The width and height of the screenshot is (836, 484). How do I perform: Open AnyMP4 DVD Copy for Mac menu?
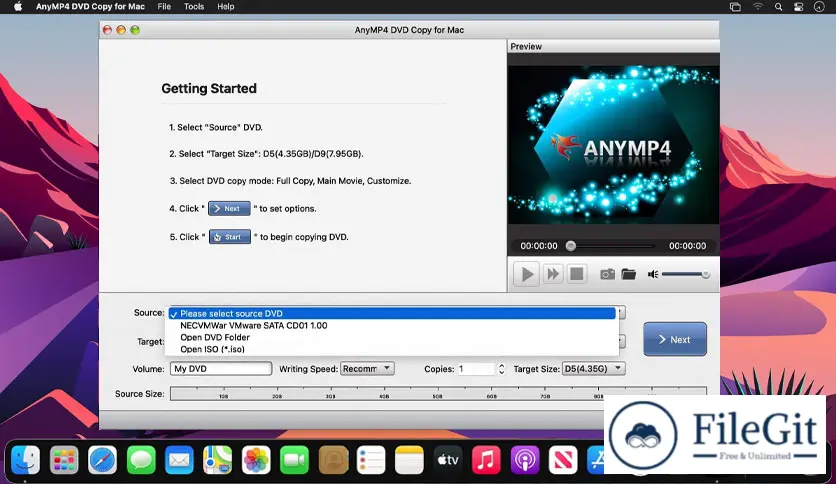click(90, 6)
